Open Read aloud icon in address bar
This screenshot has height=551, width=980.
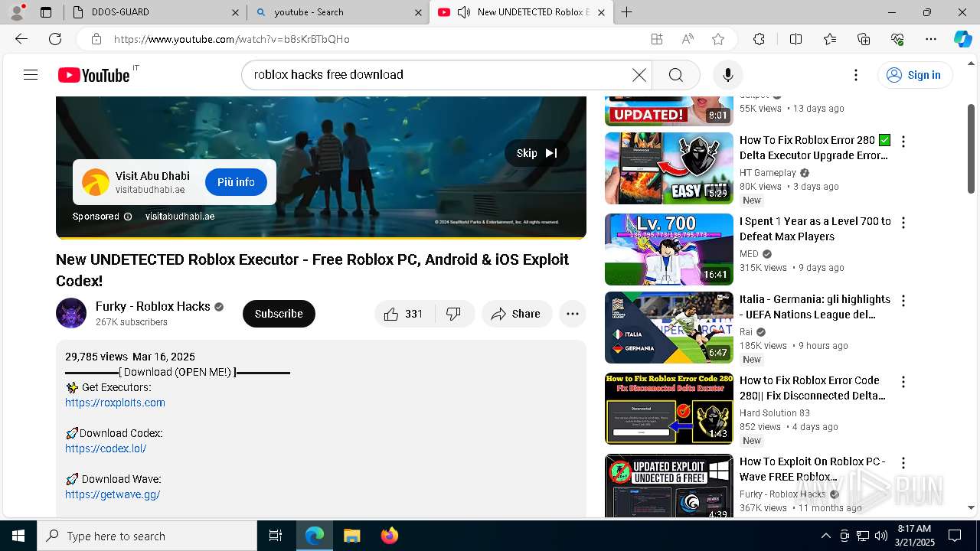coord(688,39)
